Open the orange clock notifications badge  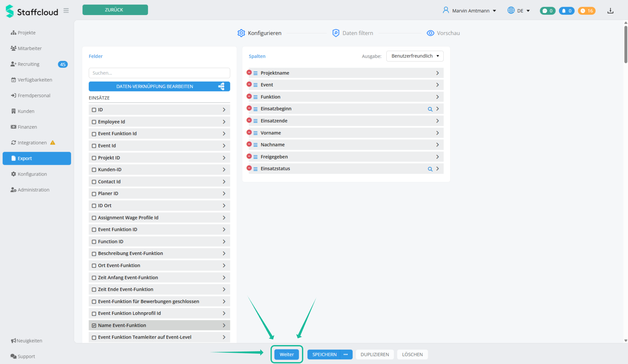tap(587, 11)
